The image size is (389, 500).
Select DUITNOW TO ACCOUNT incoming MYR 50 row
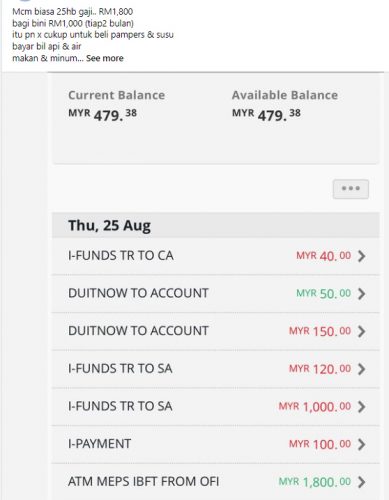tap(215, 294)
